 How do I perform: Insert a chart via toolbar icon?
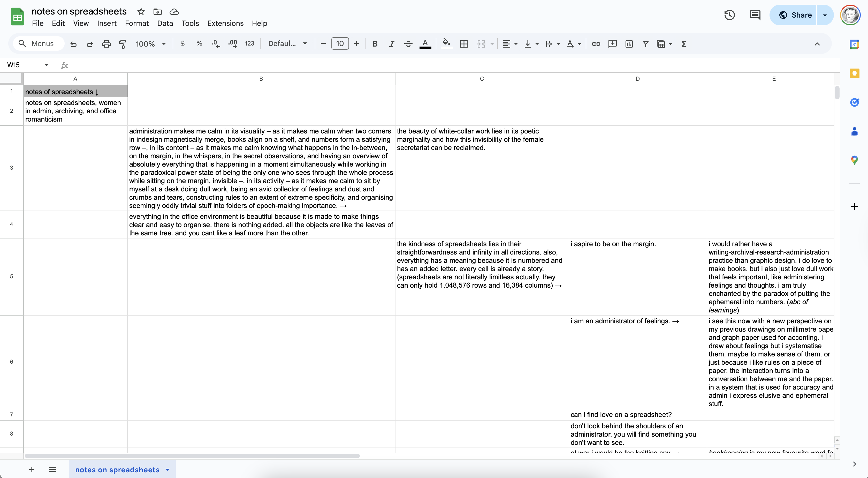629,44
